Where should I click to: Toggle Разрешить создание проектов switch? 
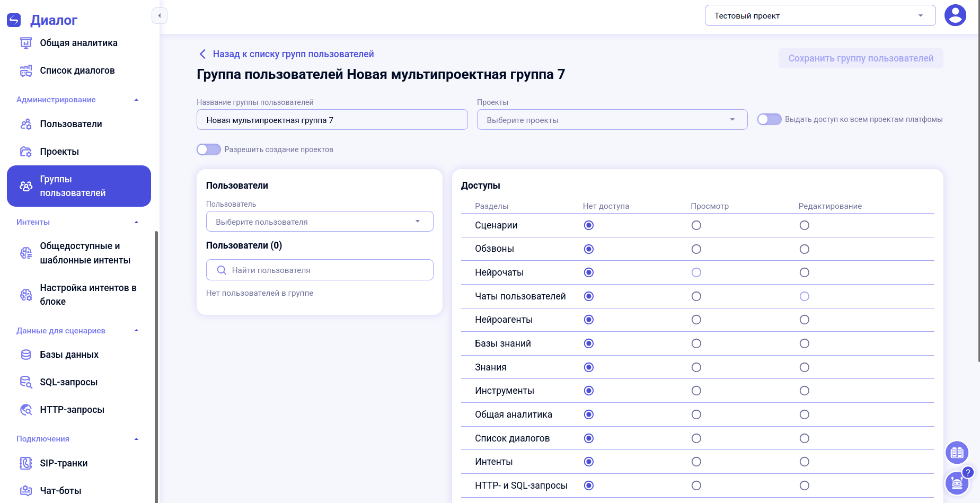tap(209, 149)
